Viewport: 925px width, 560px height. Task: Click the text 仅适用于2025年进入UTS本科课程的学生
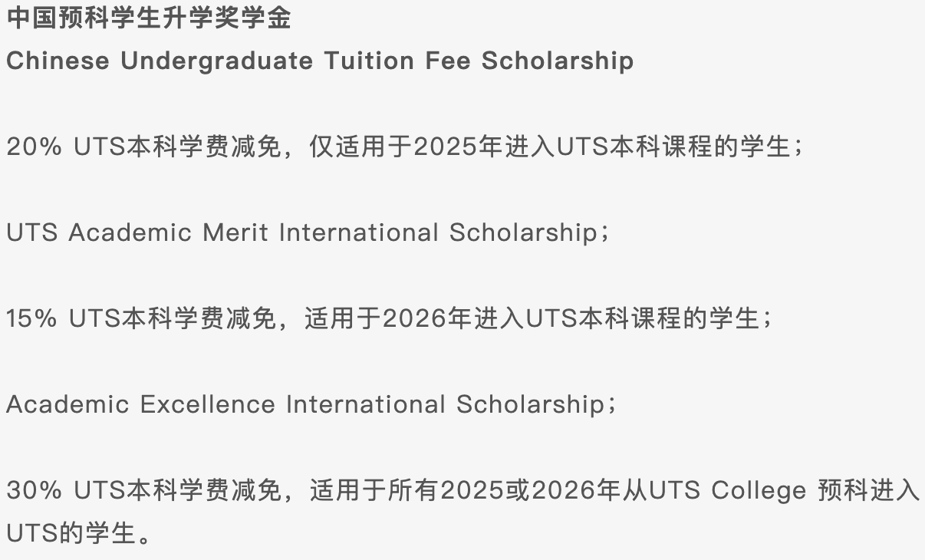pyautogui.click(x=548, y=147)
